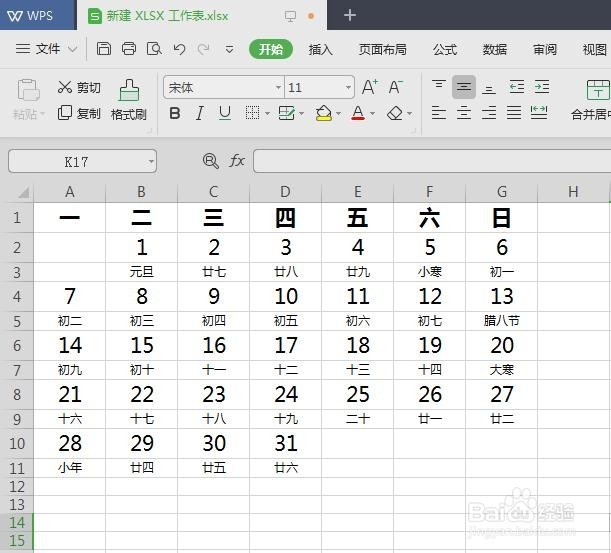The height and width of the screenshot is (553, 611).
Task: Toggle Italic formatting
Action: [x=200, y=113]
